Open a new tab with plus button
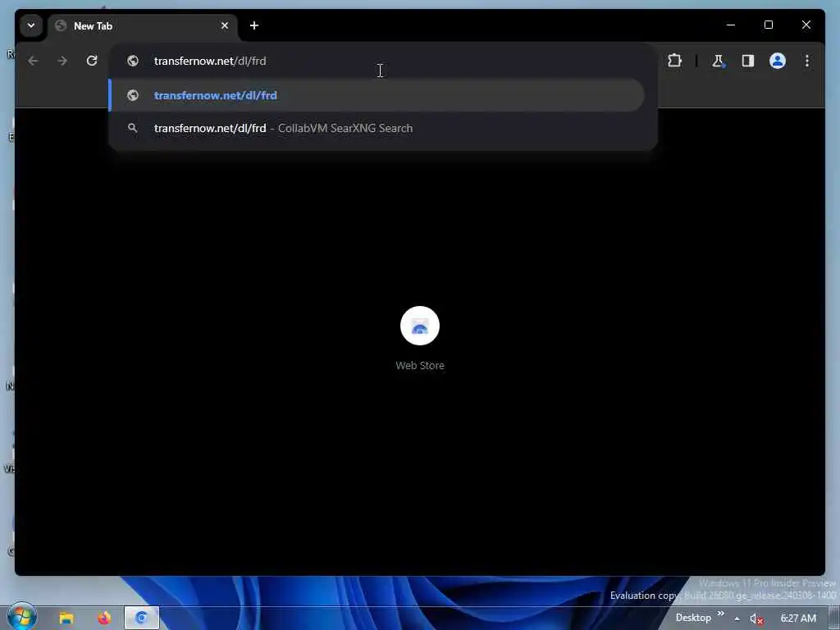The height and width of the screenshot is (630, 840). point(254,25)
